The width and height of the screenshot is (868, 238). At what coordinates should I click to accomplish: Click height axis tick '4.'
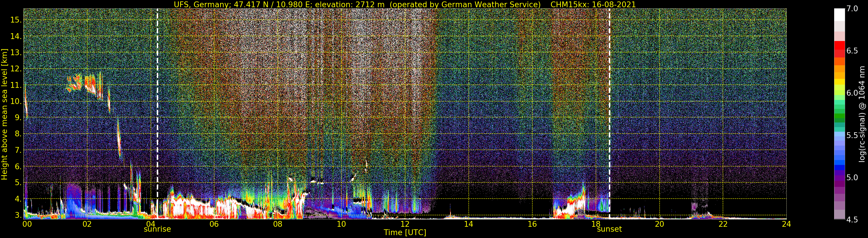coord(18,199)
